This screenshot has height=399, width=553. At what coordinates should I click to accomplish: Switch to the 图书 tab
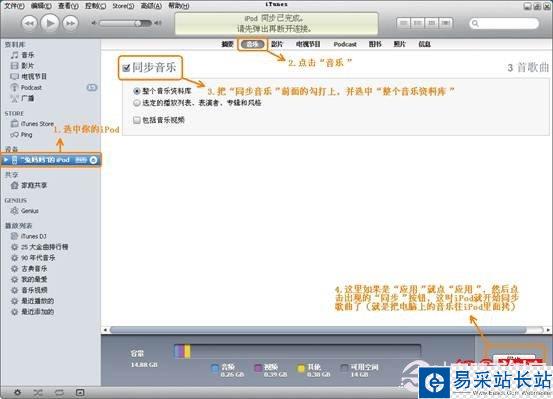375,44
